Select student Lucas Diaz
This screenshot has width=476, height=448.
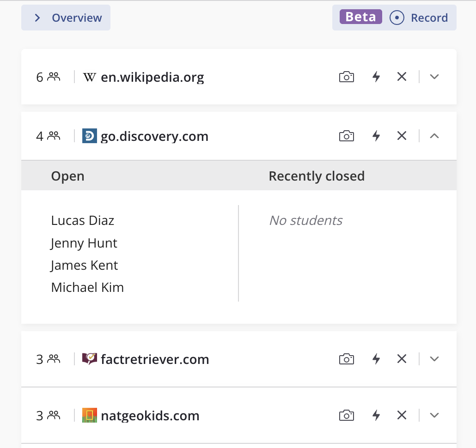pyautogui.click(x=82, y=220)
